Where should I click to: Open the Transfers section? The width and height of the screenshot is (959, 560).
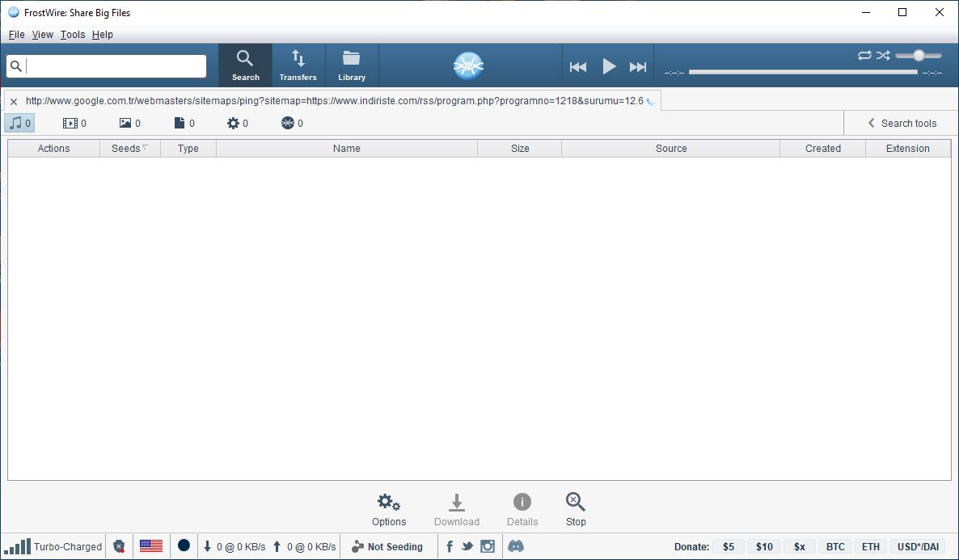point(298,65)
